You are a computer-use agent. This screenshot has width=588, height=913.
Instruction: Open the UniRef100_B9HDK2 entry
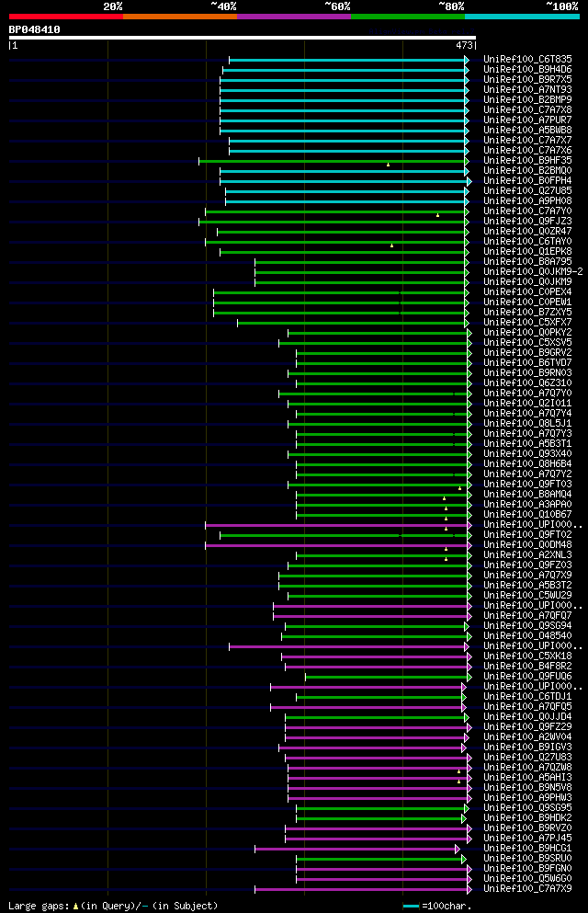coord(527,818)
